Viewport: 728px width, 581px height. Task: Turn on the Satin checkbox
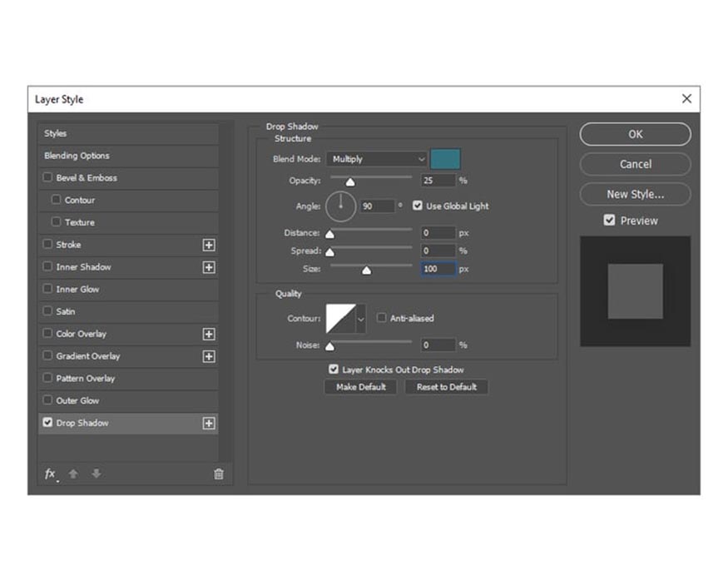pyautogui.click(x=47, y=311)
